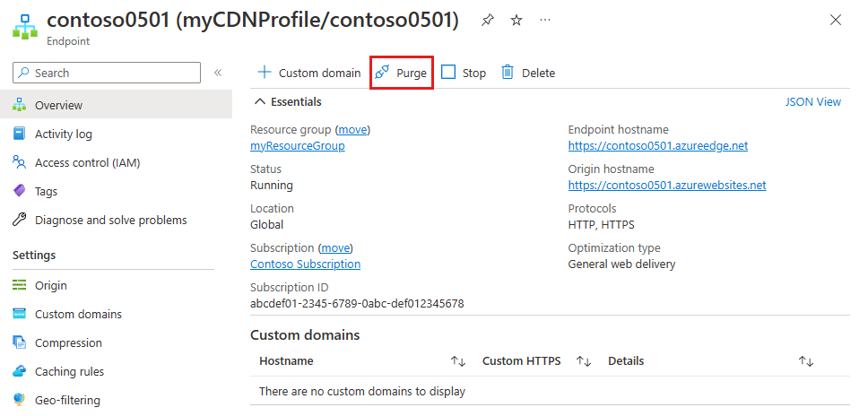Click the pin icon next to the title
Viewport: 868px width, 416px height.
tap(487, 21)
